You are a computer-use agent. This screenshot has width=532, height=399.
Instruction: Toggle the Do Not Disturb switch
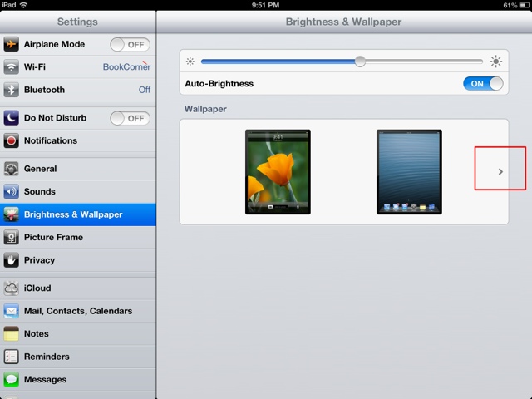coord(130,118)
